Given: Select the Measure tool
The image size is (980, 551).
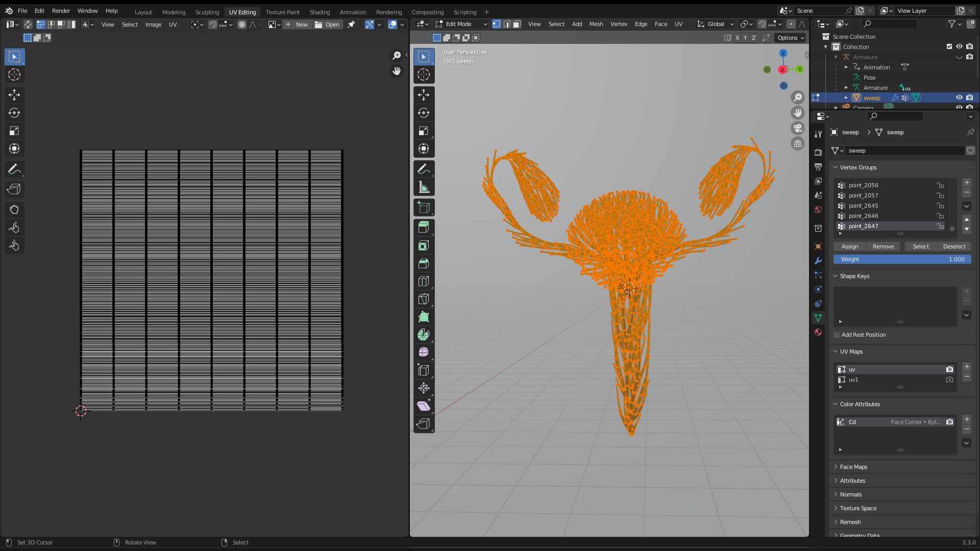Looking at the screenshot, I should click(x=424, y=187).
